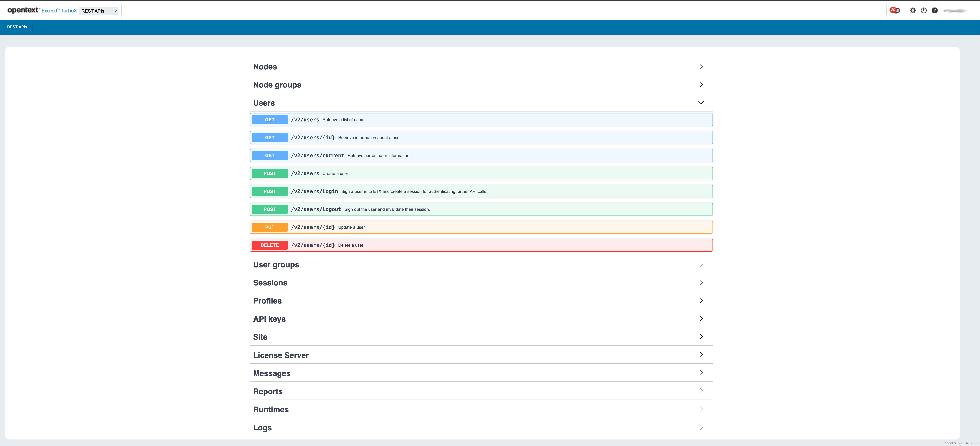Expand the License Server section
This screenshot has height=446, width=980.
tap(481, 355)
